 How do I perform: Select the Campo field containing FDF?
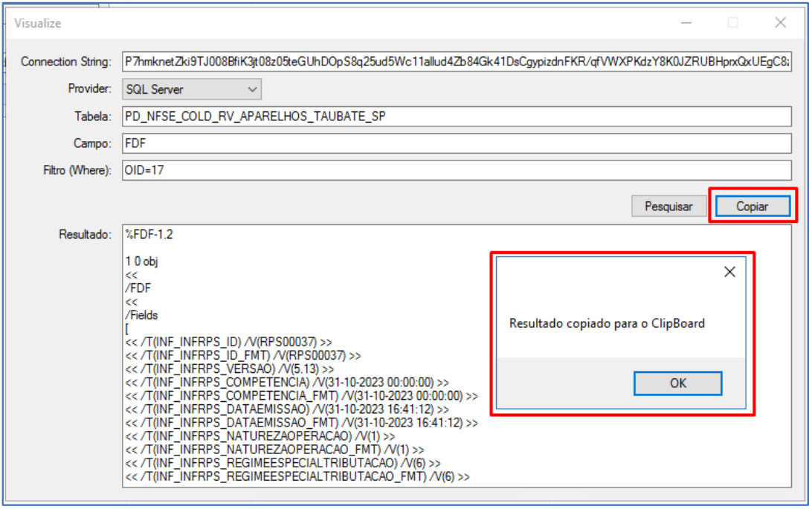(457, 143)
